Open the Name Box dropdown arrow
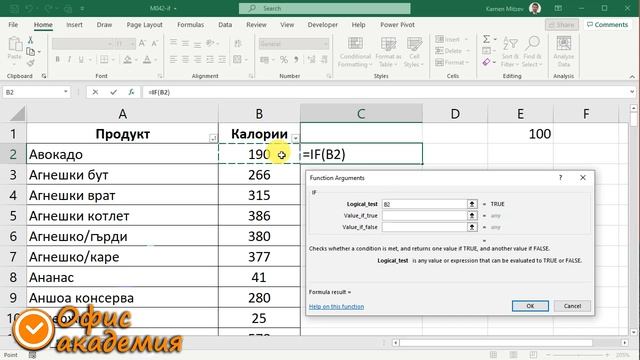Image resolution: width=640 pixels, height=360 pixels. [66, 92]
